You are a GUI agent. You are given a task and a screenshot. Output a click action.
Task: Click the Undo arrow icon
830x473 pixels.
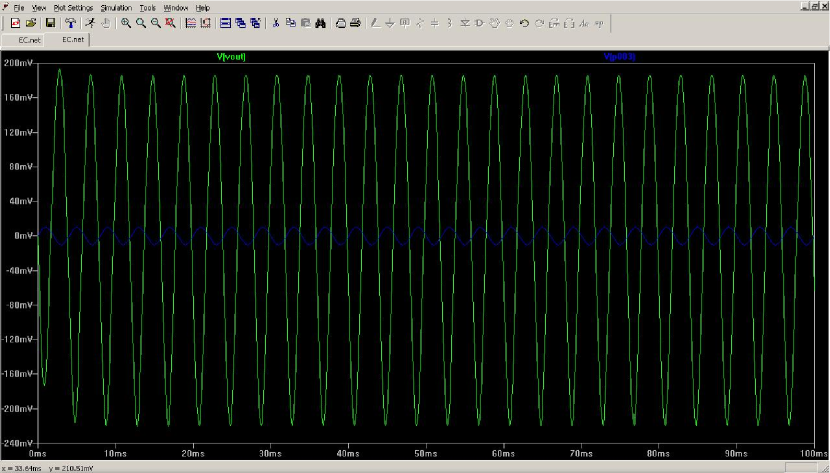524,22
